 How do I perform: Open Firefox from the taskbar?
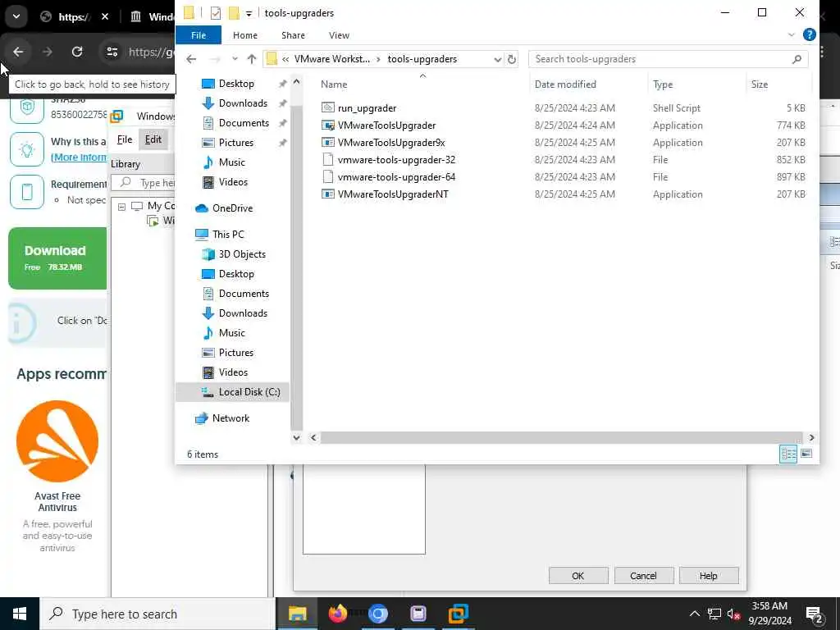click(x=337, y=614)
